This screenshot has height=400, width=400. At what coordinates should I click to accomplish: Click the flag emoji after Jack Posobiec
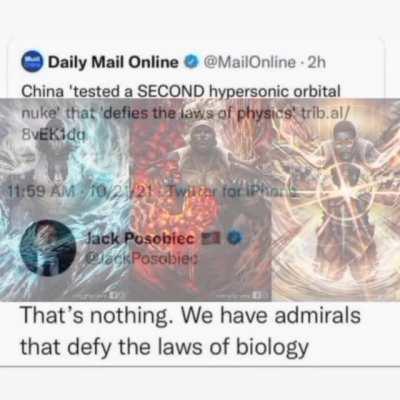(x=210, y=239)
